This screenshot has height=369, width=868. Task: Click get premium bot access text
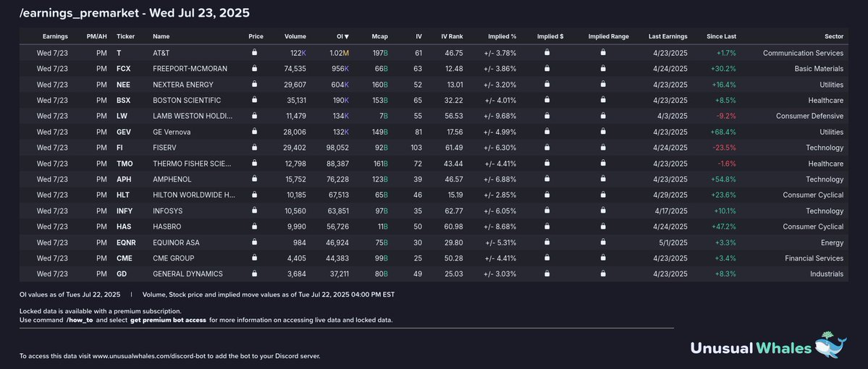(168, 321)
